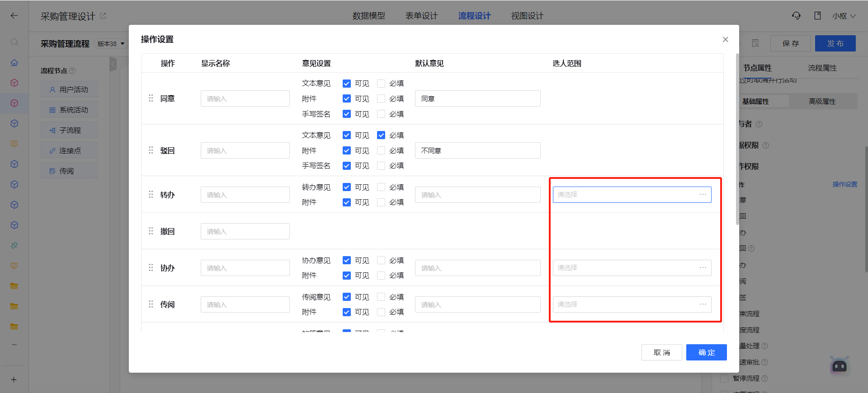Image resolution: width=868 pixels, height=393 pixels.
Task: Click the search icon in left sidebar
Action: pyautogui.click(x=14, y=42)
